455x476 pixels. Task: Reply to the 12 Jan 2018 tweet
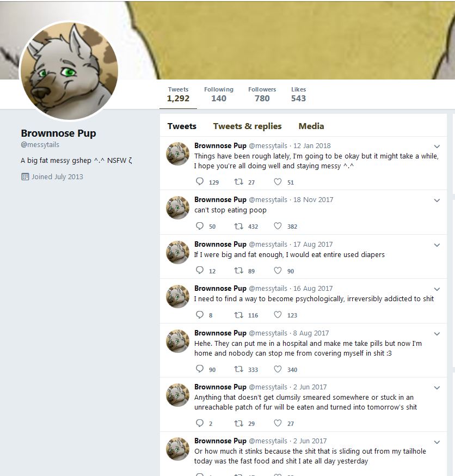pyautogui.click(x=200, y=181)
